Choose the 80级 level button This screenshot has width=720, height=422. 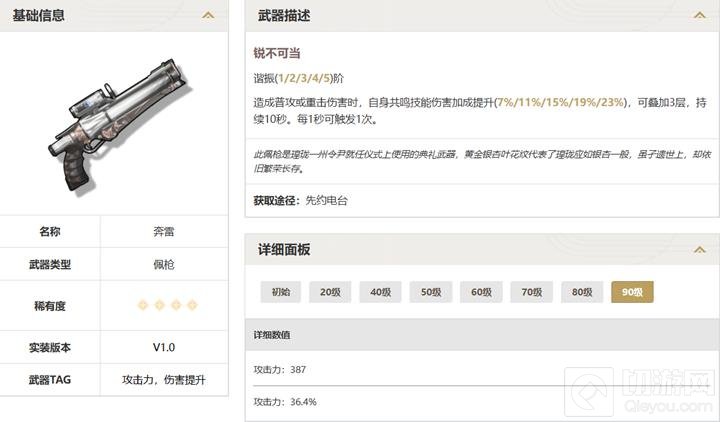tap(582, 292)
